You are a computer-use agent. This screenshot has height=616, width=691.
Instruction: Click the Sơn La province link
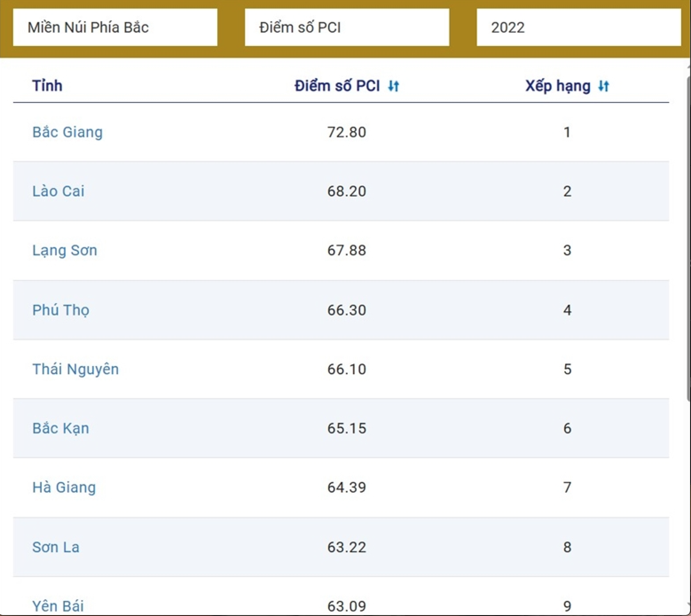point(56,547)
